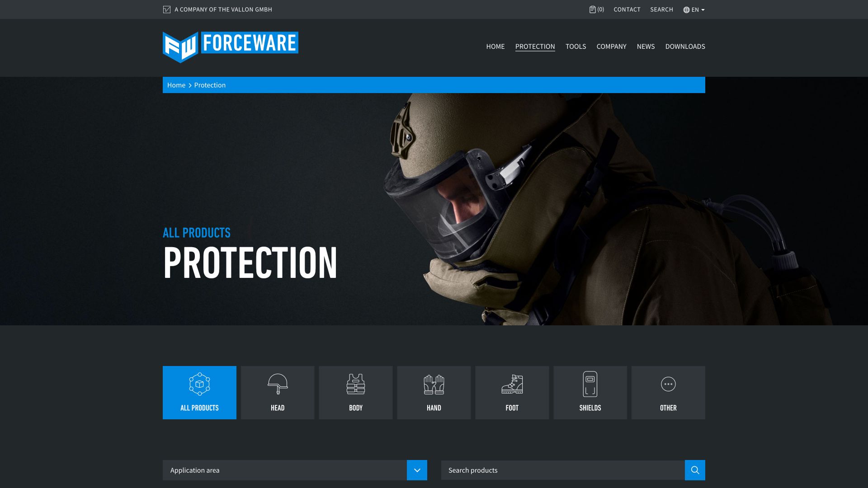Open the Company menu item

(x=611, y=47)
